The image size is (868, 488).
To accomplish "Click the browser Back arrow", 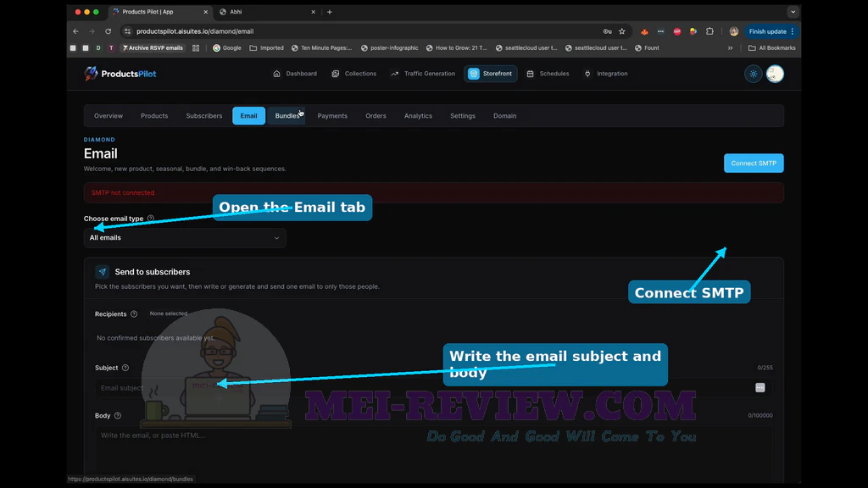I will pyautogui.click(x=75, y=31).
